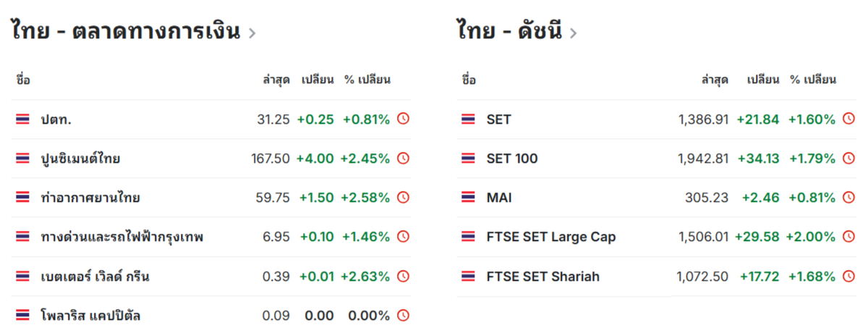Open the ทางด่วนและรถไฟฟ้ากรุงเทพ stock link

tap(122, 237)
